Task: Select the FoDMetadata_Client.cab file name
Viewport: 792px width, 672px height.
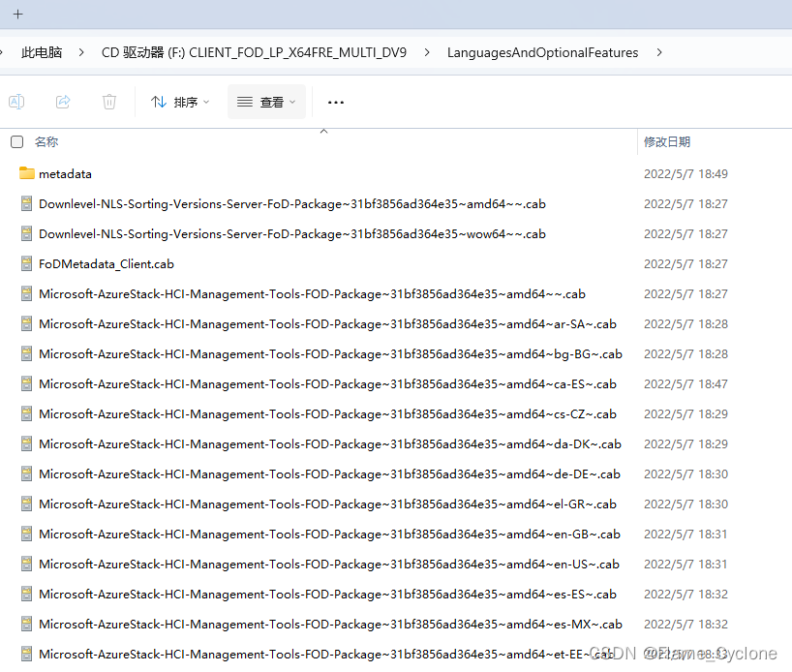Action: 107,264
